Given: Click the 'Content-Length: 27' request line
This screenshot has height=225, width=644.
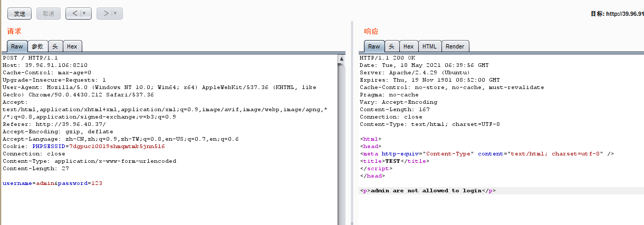Looking at the screenshot, I should [36, 169].
